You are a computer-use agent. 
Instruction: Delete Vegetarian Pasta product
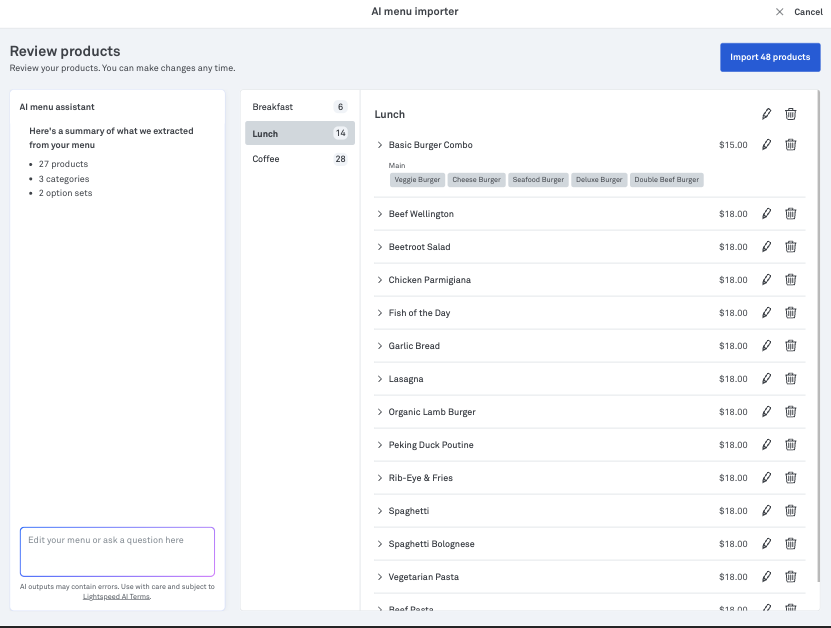coord(790,577)
